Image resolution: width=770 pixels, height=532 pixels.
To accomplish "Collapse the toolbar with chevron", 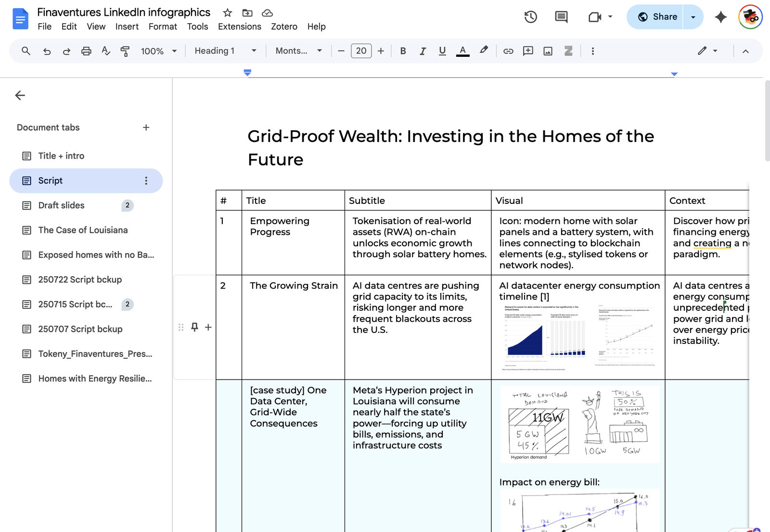I will click(745, 51).
